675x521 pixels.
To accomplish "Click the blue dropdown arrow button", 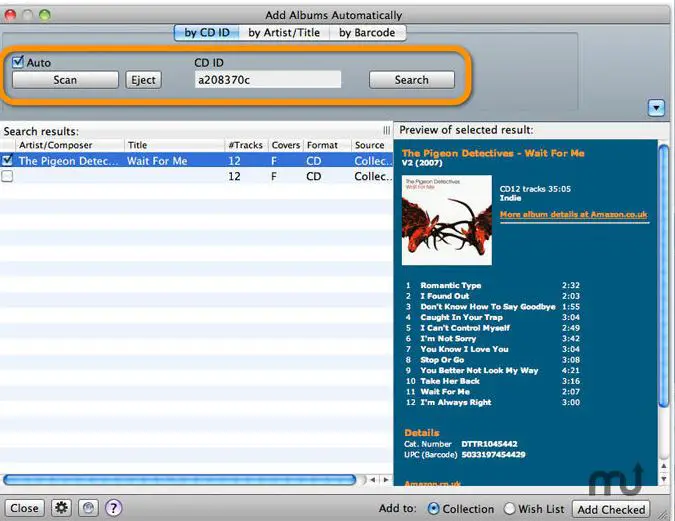I will [x=656, y=108].
